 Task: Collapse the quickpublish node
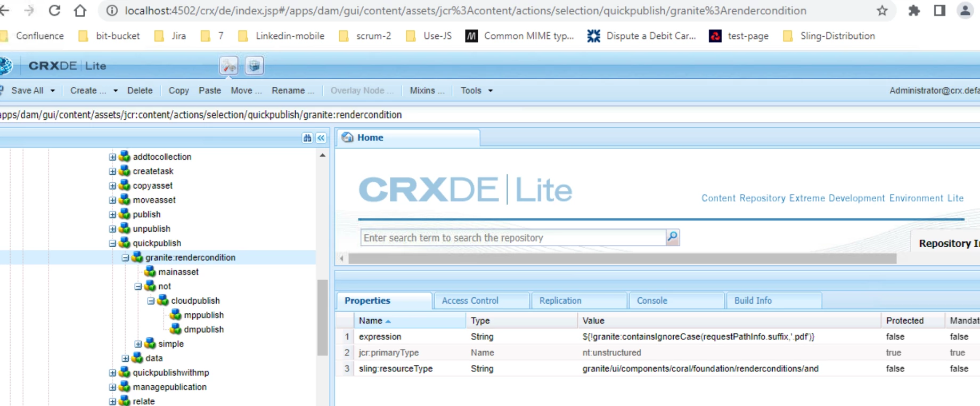point(112,243)
